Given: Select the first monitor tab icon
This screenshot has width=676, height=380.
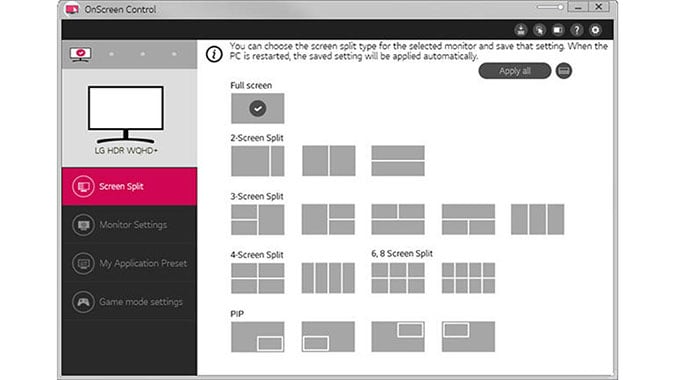Looking at the screenshot, I should pos(81,54).
